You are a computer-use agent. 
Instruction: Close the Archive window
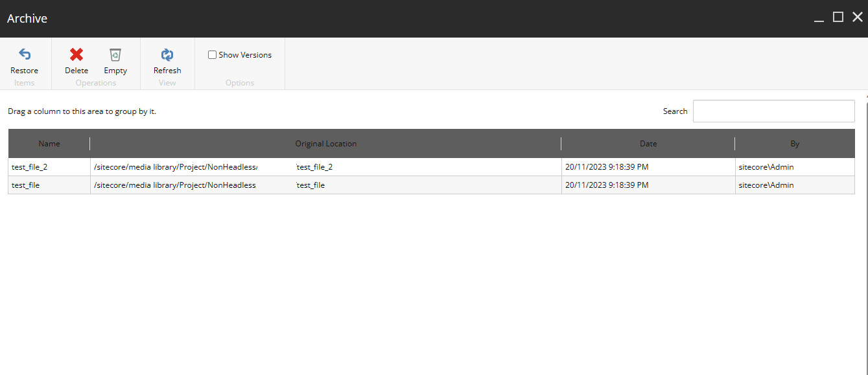858,17
